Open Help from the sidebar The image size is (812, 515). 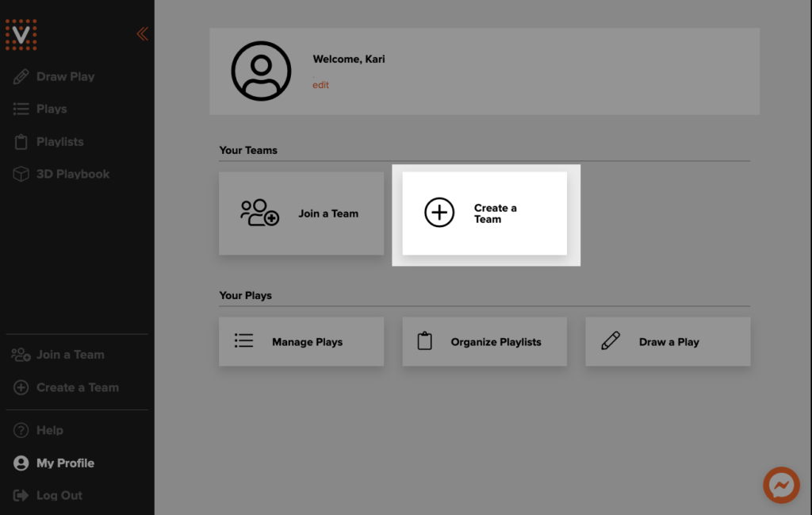pyautogui.click(x=50, y=431)
